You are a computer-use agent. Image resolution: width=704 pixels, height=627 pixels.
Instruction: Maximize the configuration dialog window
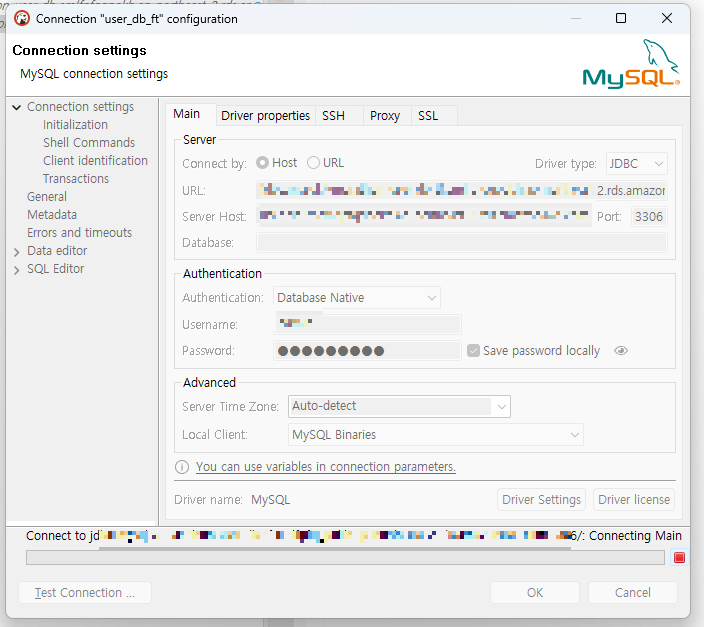(621, 18)
